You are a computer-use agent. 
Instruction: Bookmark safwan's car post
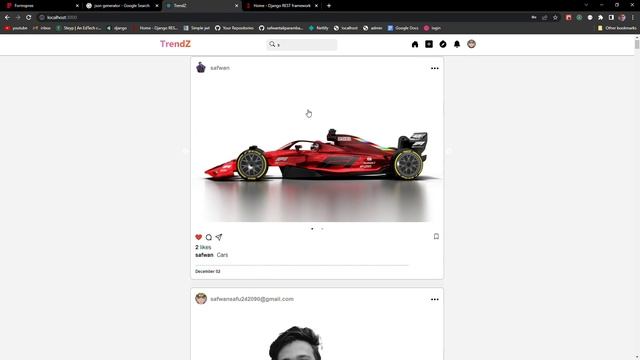click(x=436, y=236)
